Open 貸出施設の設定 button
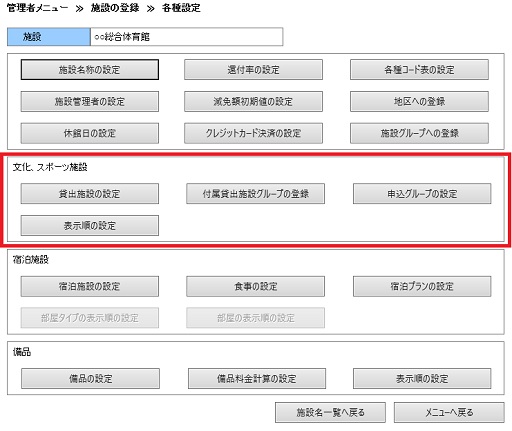 (90, 194)
